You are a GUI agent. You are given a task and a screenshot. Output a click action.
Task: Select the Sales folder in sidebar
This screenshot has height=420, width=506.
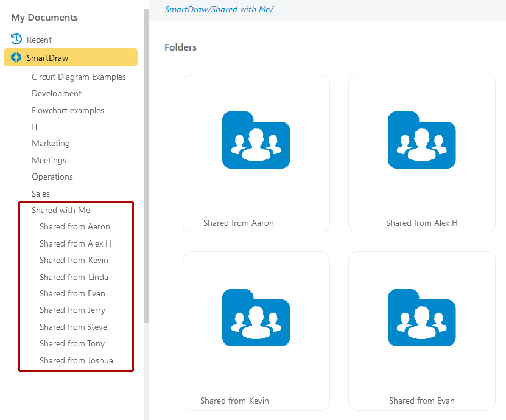tap(41, 194)
